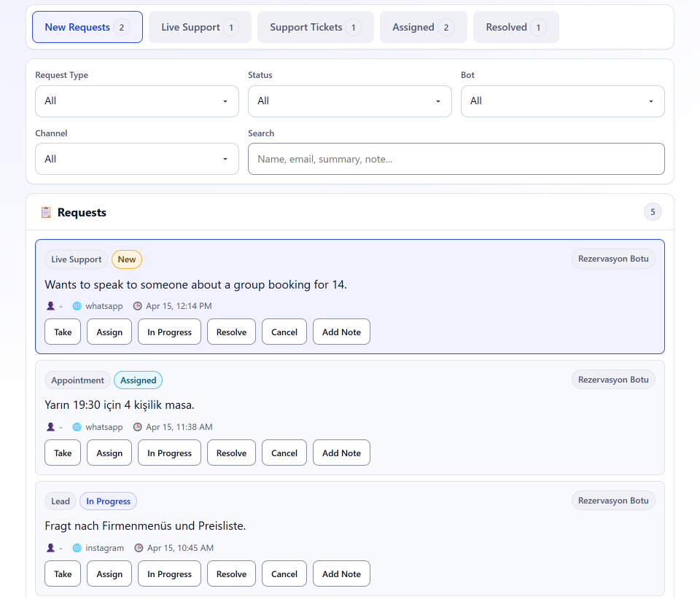
Task: Resolve the Lead request
Action: coord(231,573)
